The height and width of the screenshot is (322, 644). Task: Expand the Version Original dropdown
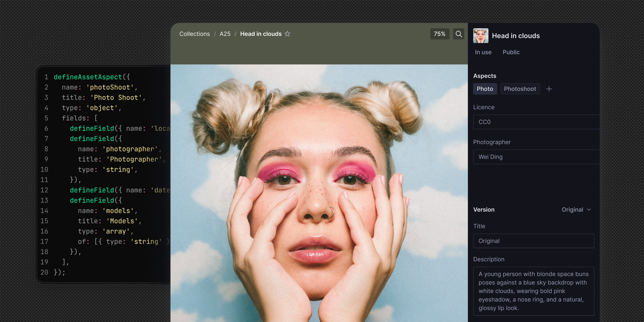click(572, 209)
